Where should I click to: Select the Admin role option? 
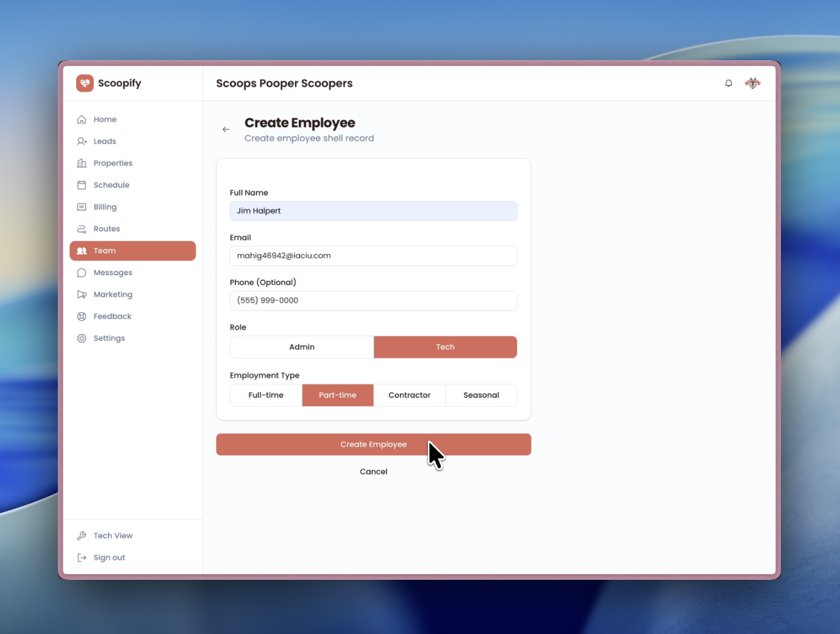[x=302, y=347]
